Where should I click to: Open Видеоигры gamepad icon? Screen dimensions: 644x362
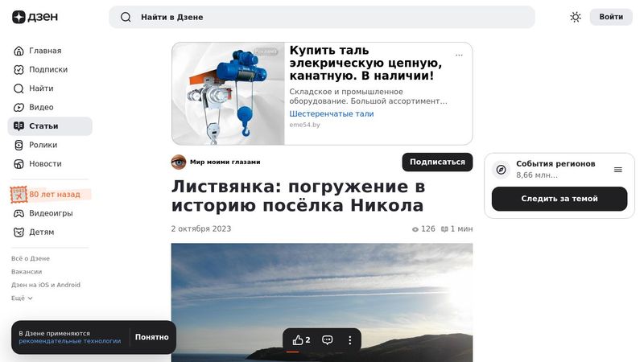click(x=19, y=213)
